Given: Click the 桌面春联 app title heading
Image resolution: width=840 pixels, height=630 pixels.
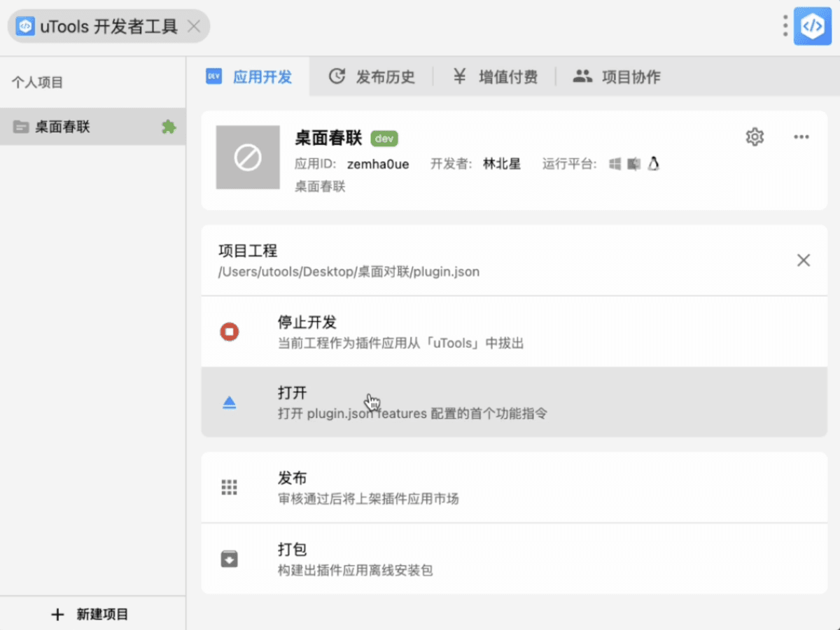Looking at the screenshot, I should [x=328, y=138].
